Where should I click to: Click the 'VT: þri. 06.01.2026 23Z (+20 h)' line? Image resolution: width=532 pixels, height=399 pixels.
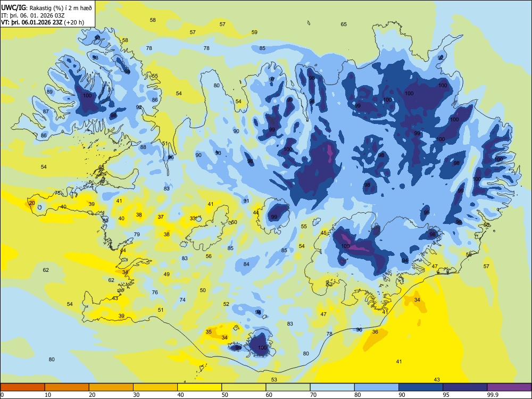43,23
